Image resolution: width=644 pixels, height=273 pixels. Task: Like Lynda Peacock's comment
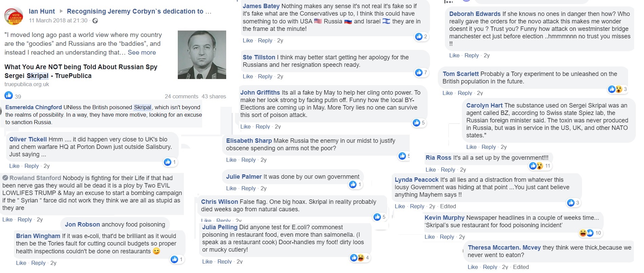400,206
